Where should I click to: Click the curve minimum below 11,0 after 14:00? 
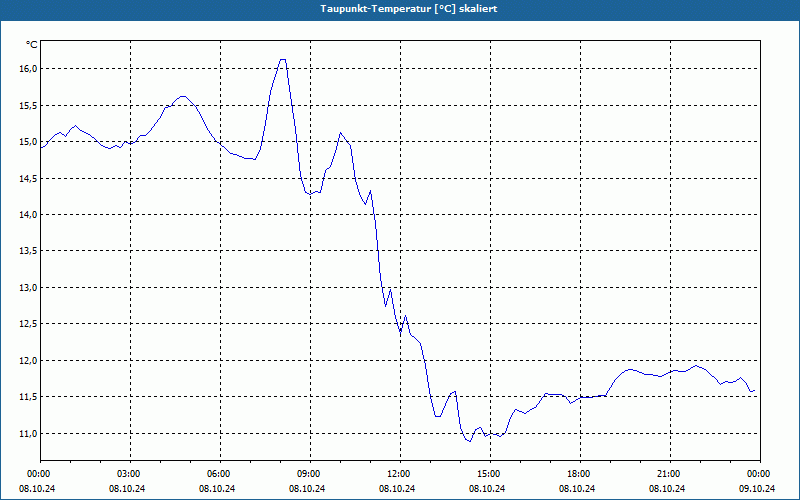point(469,441)
